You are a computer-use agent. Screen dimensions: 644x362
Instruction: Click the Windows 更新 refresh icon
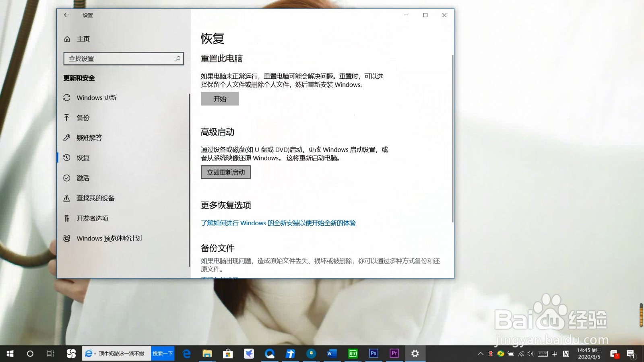[67, 98]
